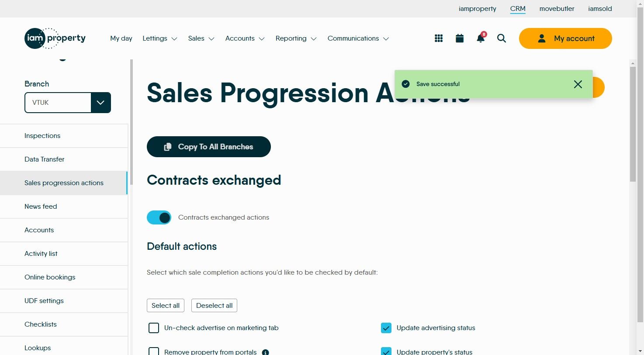Click the search magnifier icon
644x355 pixels.
[502, 38]
